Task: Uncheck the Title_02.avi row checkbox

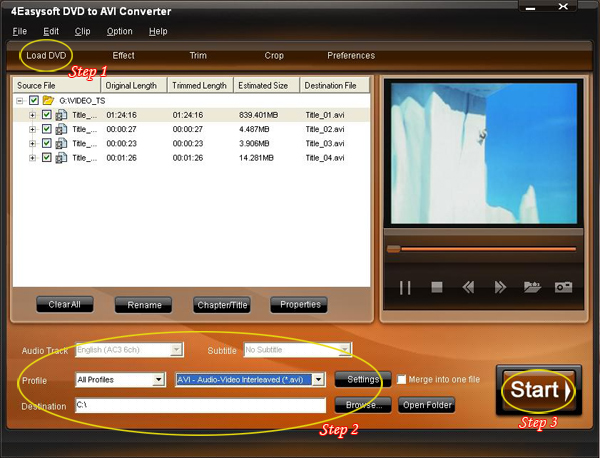Action: click(47, 129)
